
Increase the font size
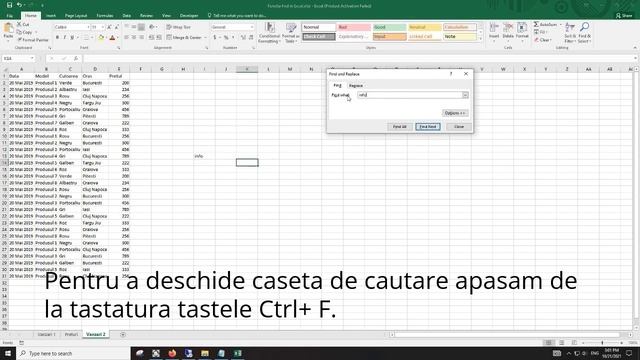[x=109, y=27]
